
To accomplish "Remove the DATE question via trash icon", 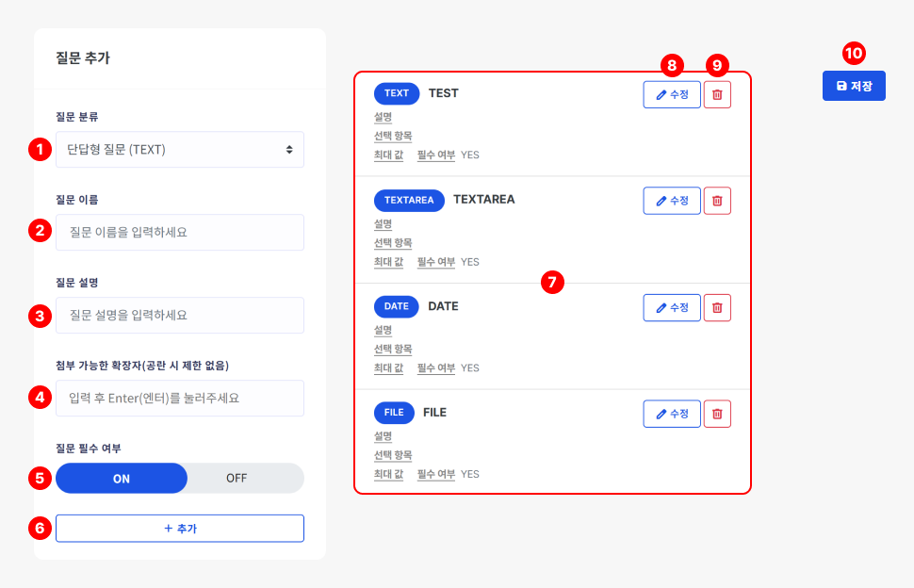I will [717, 307].
